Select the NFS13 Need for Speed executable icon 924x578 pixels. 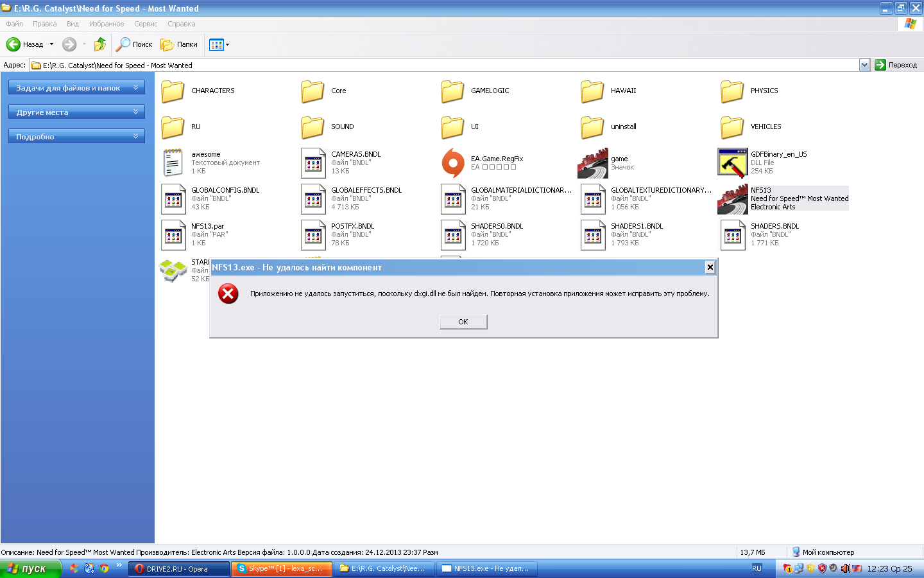coord(733,199)
